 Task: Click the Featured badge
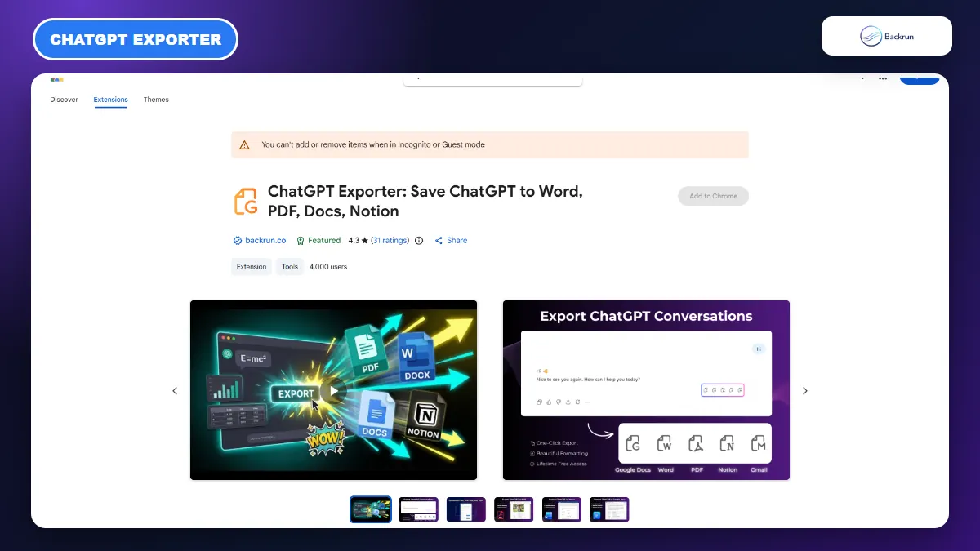[318, 241]
